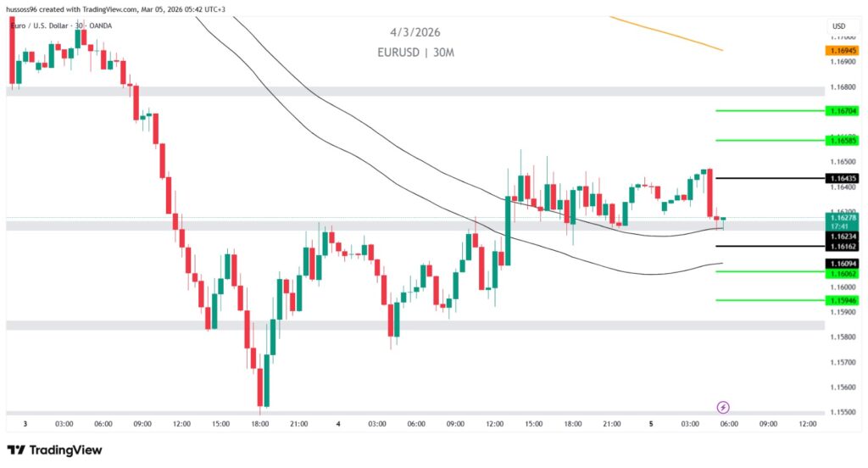
Task: Click the day 4 date axis marker
Action: [x=338, y=424]
